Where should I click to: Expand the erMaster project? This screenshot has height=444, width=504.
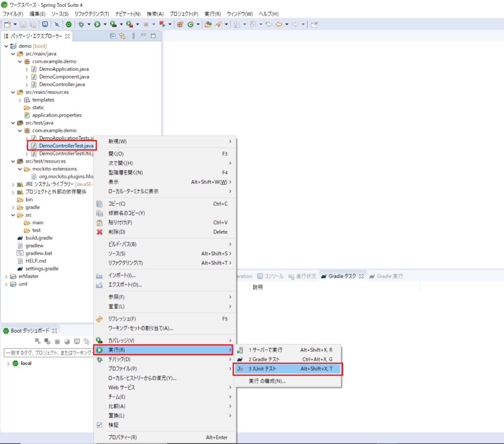(5, 276)
